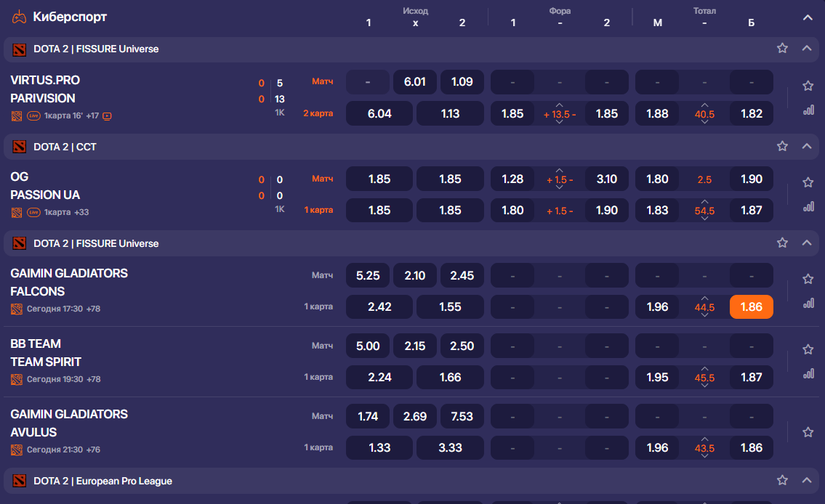The height and width of the screenshot is (504, 825).
Task: Click the Dota 2 icon below PARIVISION
Action: [x=17, y=116]
